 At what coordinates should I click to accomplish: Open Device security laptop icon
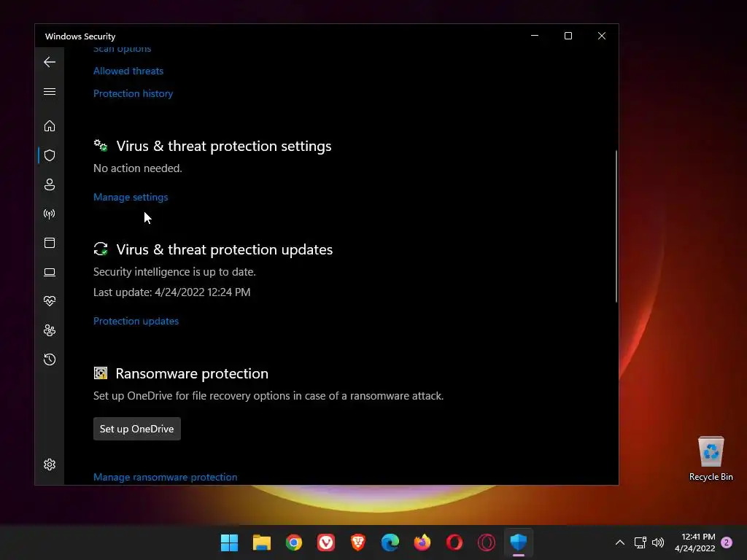(50, 272)
